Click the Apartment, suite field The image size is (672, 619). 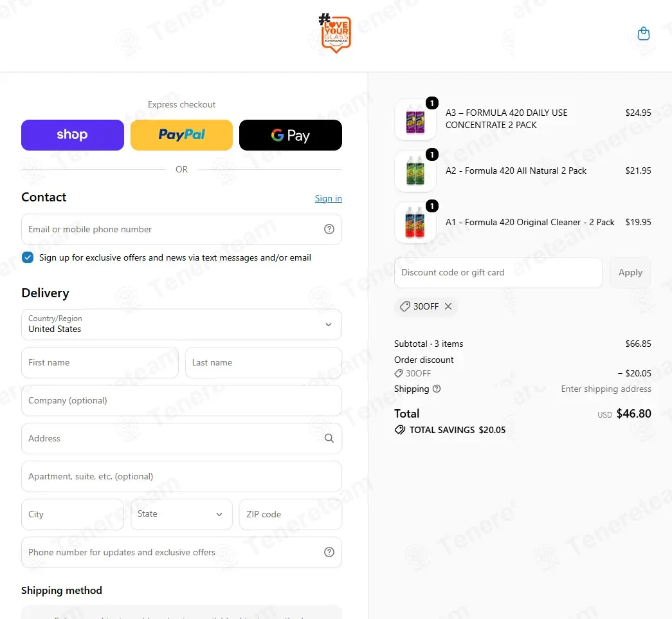click(182, 476)
